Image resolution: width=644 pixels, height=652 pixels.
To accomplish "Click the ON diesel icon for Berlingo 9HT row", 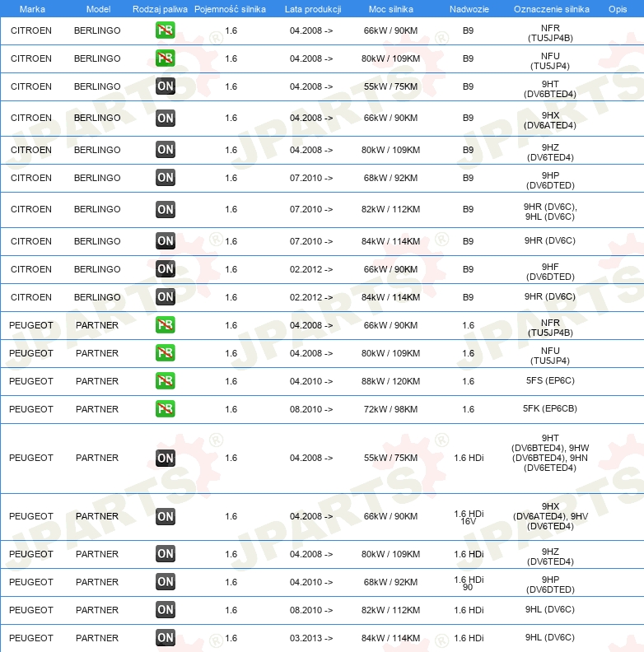I will point(166,86).
